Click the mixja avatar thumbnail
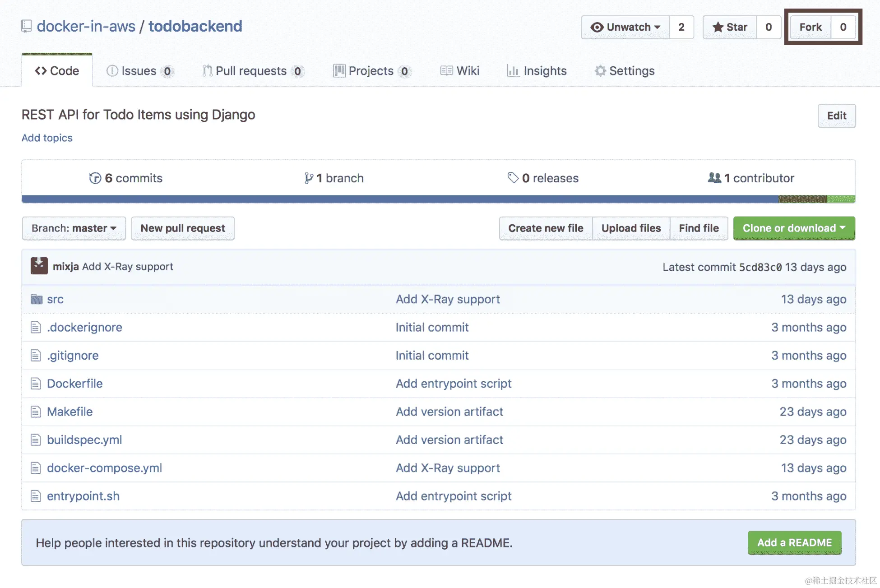The width and height of the screenshot is (880, 588). click(39, 266)
